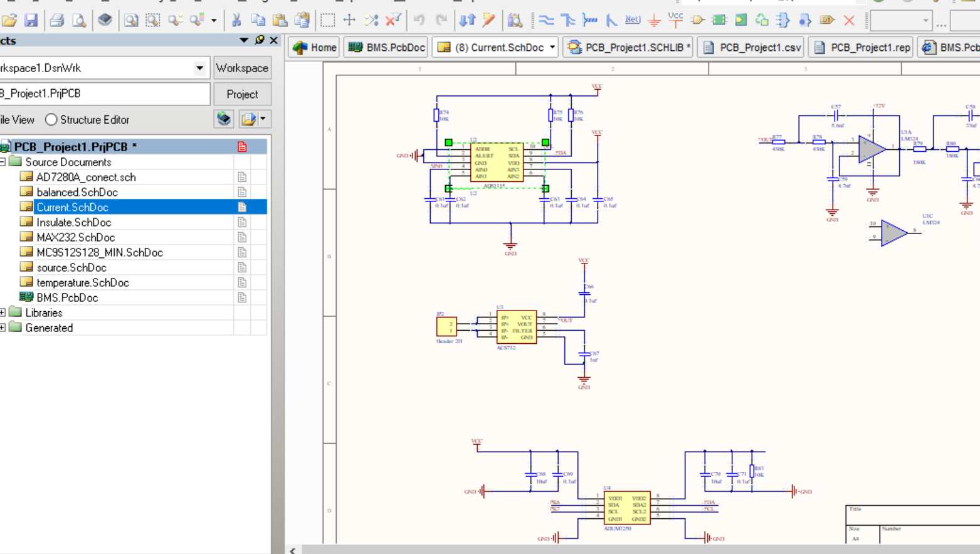Image resolution: width=980 pixels, height=554 pixels.
Task: Select temperature.SchDoc in the tree
Action: 83,282
